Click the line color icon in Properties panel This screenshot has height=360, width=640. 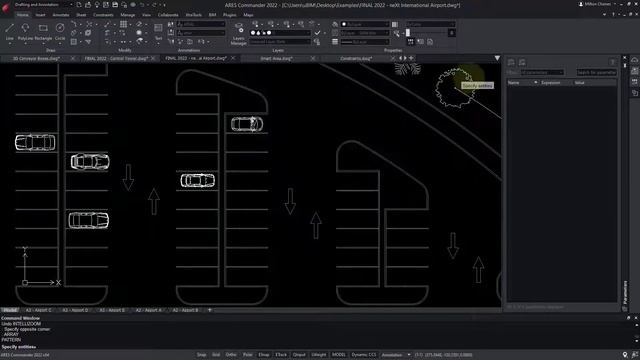pos(335,24)
